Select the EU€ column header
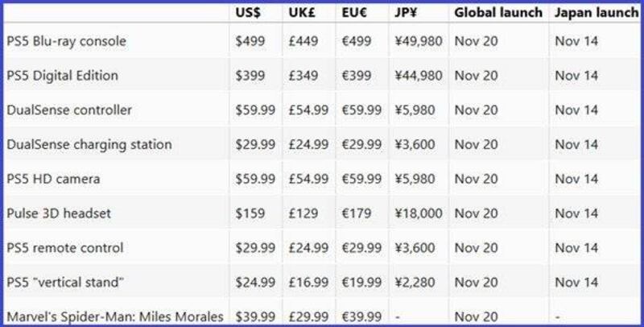Image resolution: width=644 pixels, height=327 pixels. point(353,13)
